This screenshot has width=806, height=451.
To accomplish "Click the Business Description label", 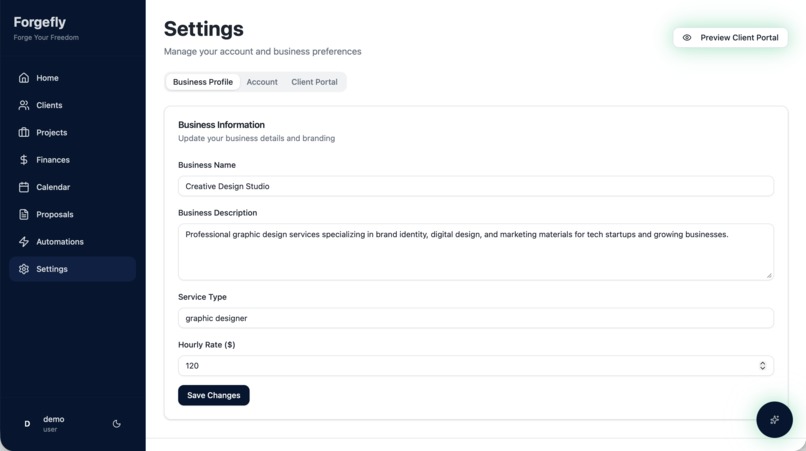I will coord(217,213).
